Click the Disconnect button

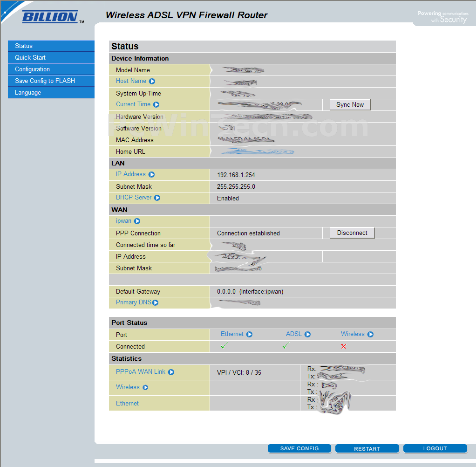[352, 233]
